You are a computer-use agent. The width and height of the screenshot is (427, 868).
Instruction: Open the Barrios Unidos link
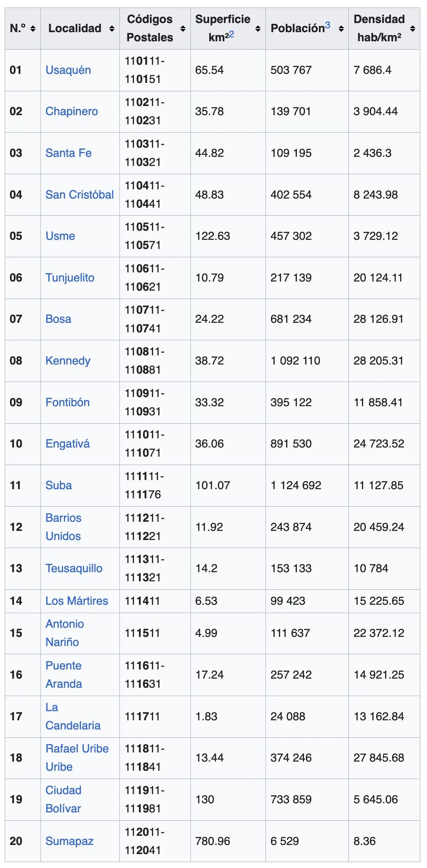(x=63, y=527)
